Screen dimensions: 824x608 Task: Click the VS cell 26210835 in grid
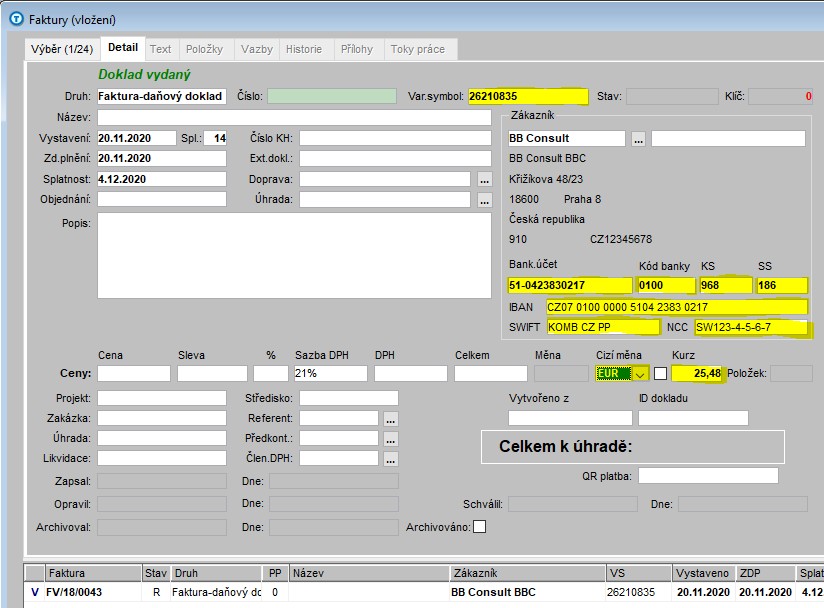[638, 592]
